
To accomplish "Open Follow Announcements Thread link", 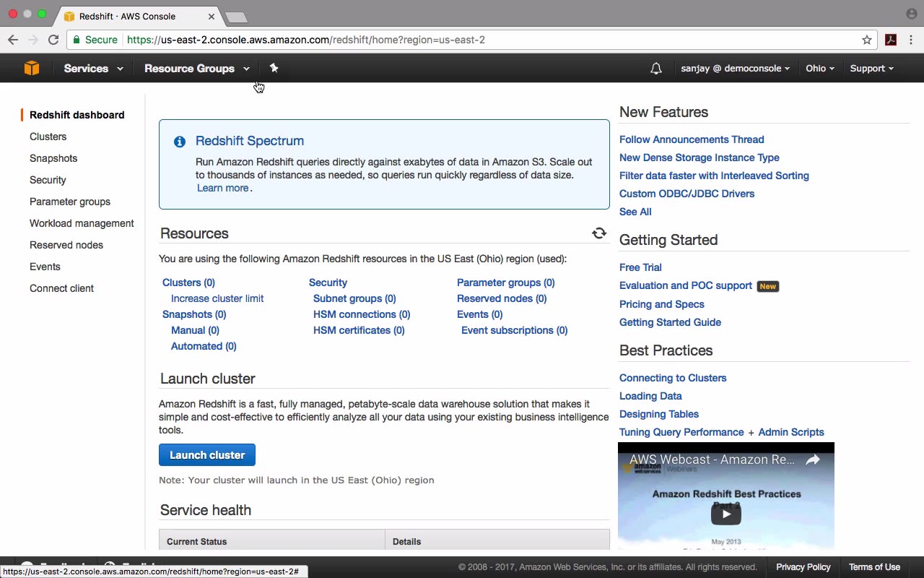I will click(x=692, y=139).
